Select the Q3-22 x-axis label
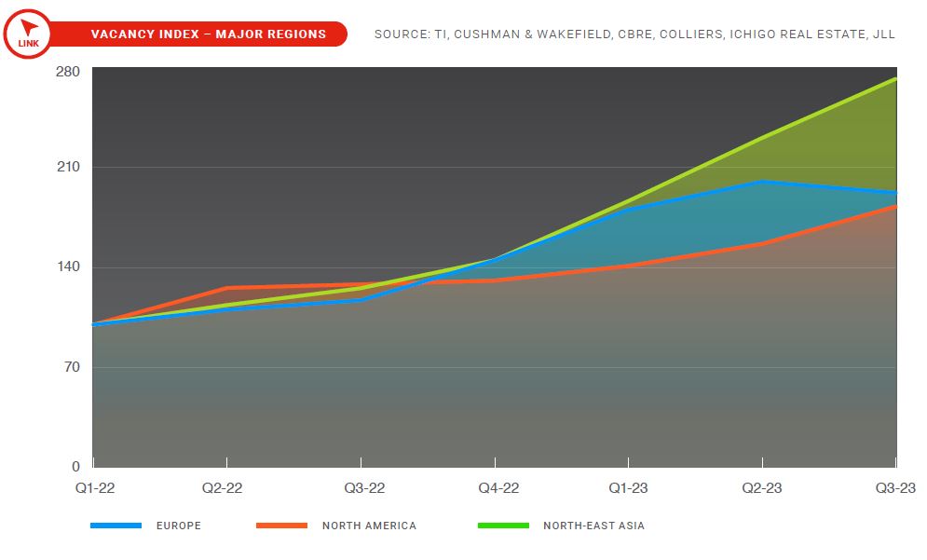Screen dimensions: 927x560 361,487
